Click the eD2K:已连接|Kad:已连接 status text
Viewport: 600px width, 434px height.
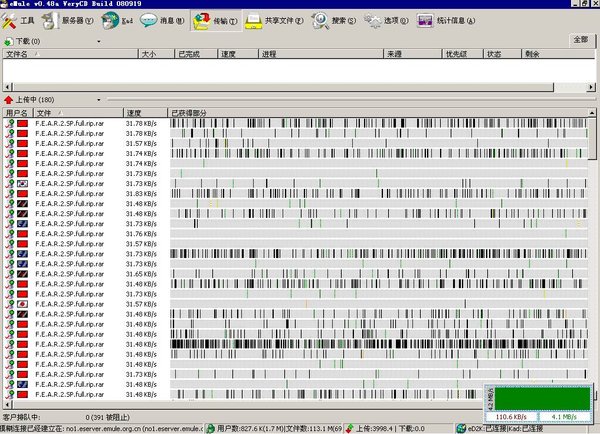pos(505,429)
